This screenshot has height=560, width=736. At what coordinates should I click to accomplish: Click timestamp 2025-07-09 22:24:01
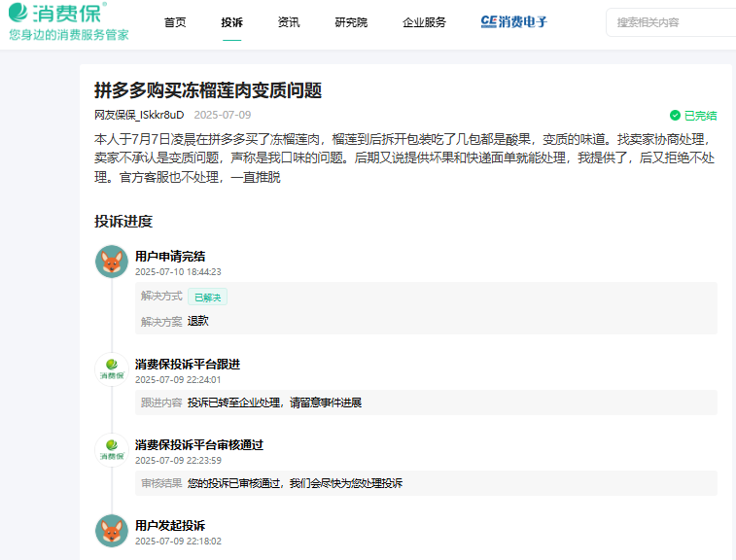178,380
